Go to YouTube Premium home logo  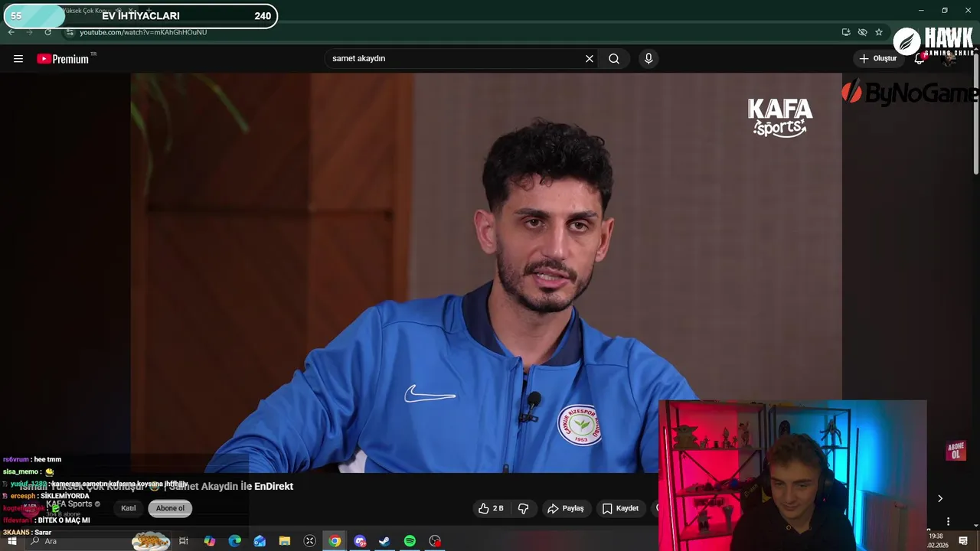click(64, 59)
